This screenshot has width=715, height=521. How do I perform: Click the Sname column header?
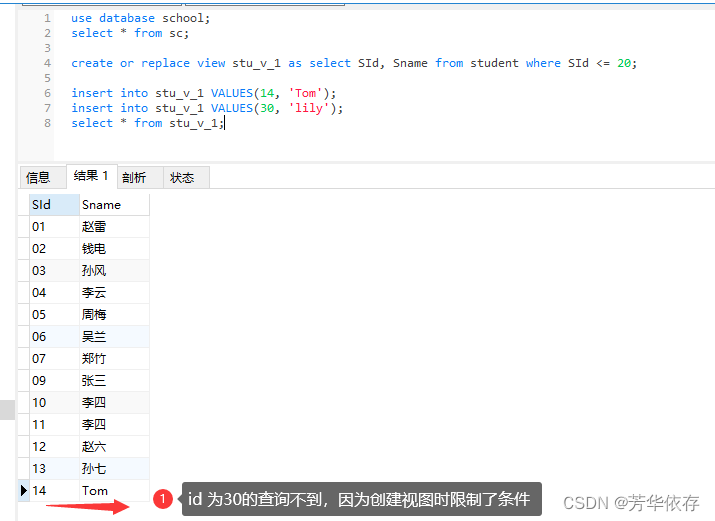pos(114,205)
